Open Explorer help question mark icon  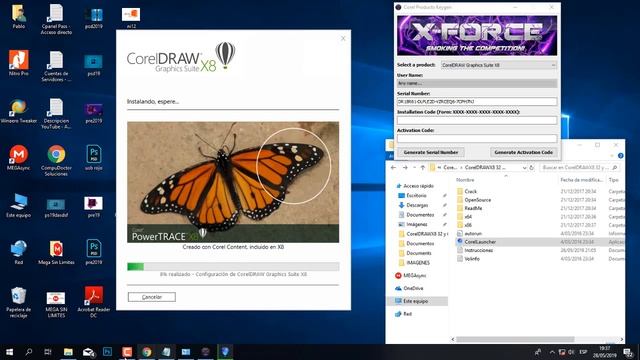620,156
